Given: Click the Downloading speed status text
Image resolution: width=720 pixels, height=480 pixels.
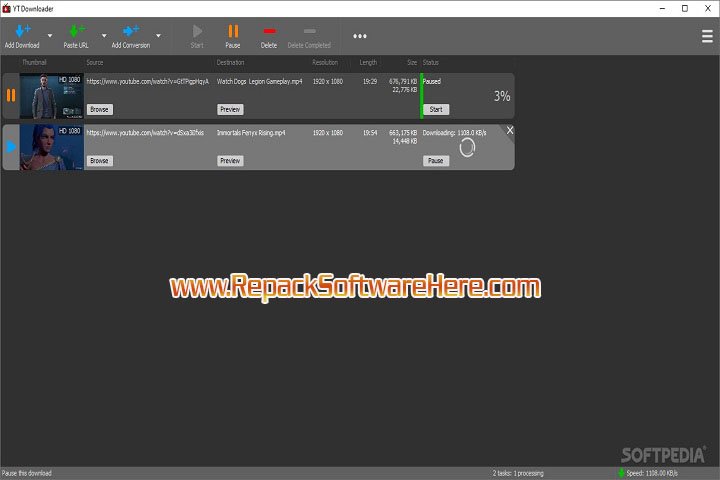Looking at the screenshot, I should pyautogui.click(x=455, y=133).
